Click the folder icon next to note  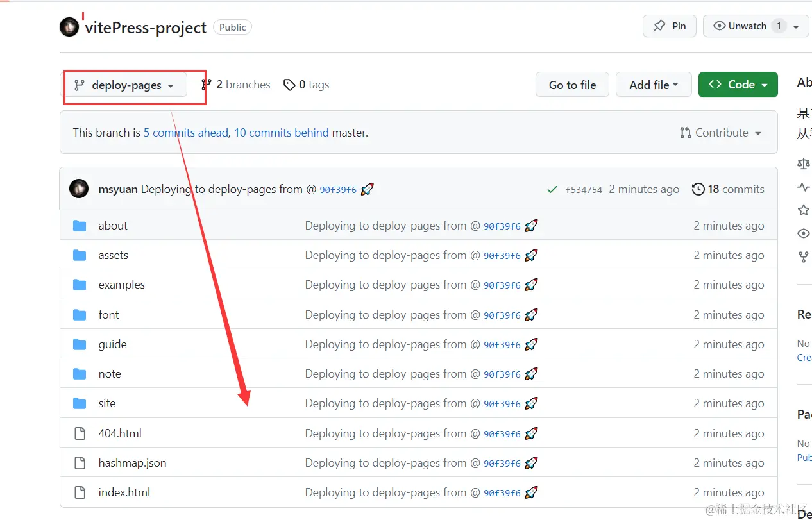(x=80, y=374)
